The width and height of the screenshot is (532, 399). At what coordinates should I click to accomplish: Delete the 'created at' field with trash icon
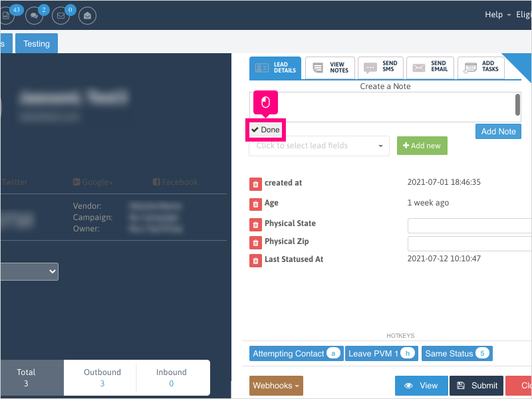tap(255, 184)
